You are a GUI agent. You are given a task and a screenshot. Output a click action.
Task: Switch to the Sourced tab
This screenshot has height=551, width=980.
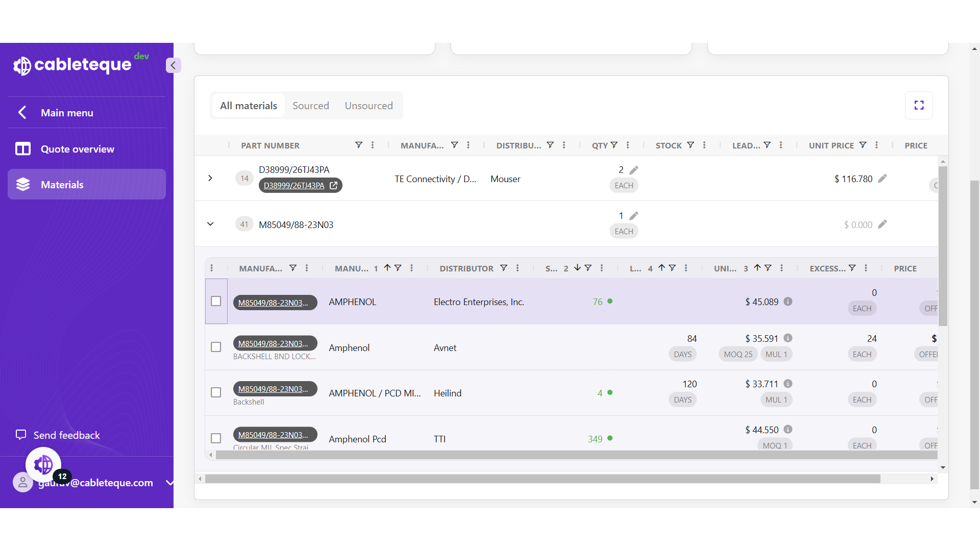tap(310, 106)
